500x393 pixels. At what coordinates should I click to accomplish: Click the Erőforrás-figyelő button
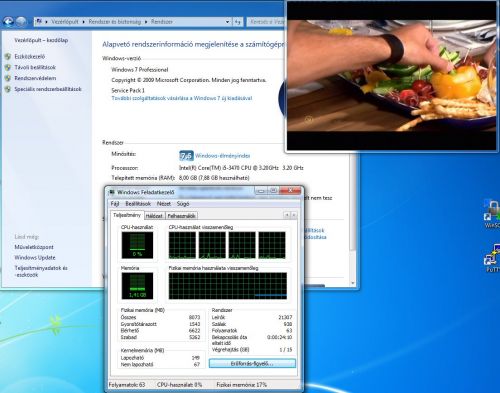coord(252,363)
